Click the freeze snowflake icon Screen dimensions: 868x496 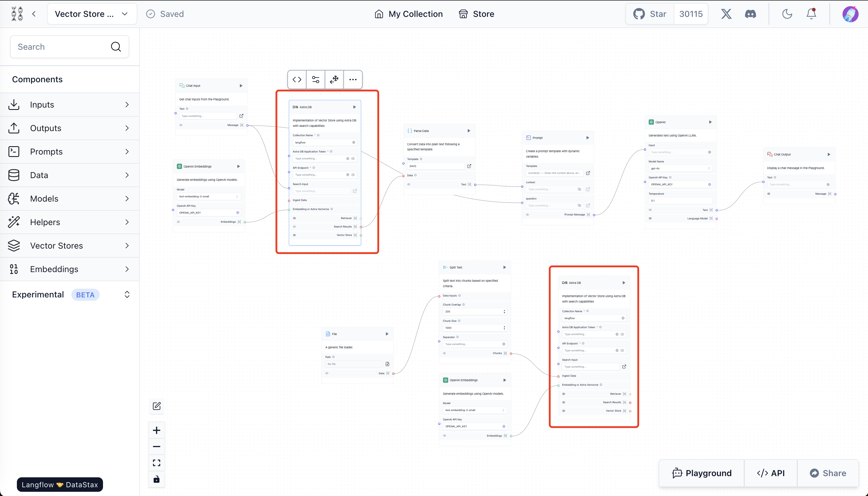coord(334,79)
